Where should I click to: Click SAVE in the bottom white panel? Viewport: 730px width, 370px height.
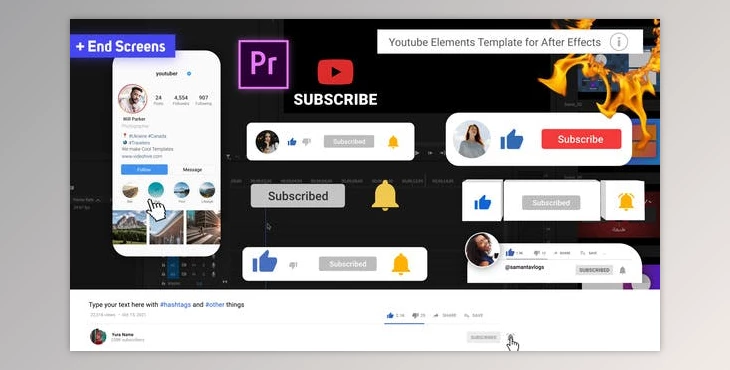(x=473, y=316)
